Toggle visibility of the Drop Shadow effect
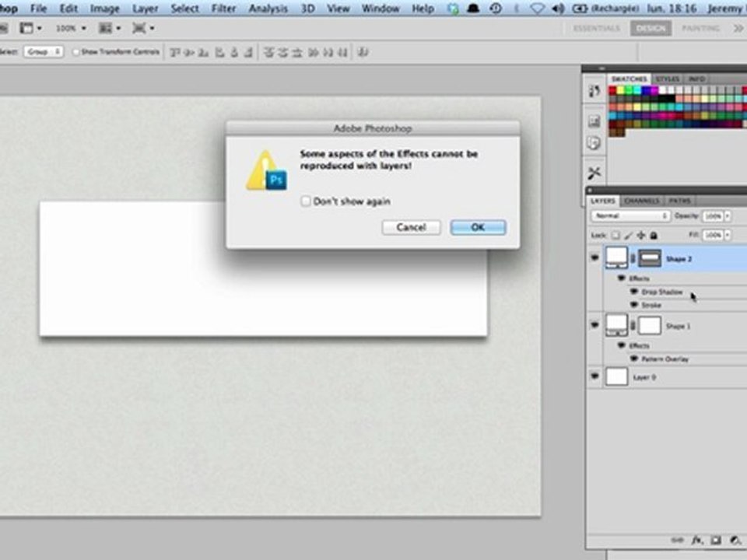 pyautogui.click(x=633, y=292)
